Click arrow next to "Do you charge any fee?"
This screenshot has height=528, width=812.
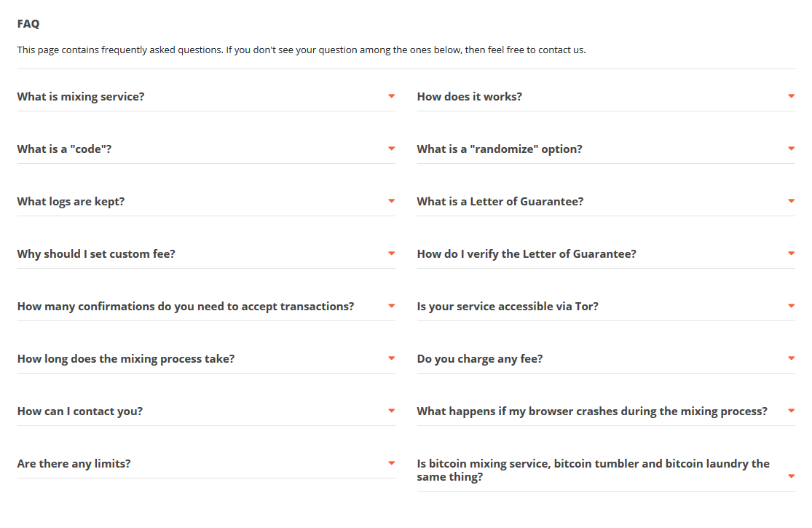(791, 358)
